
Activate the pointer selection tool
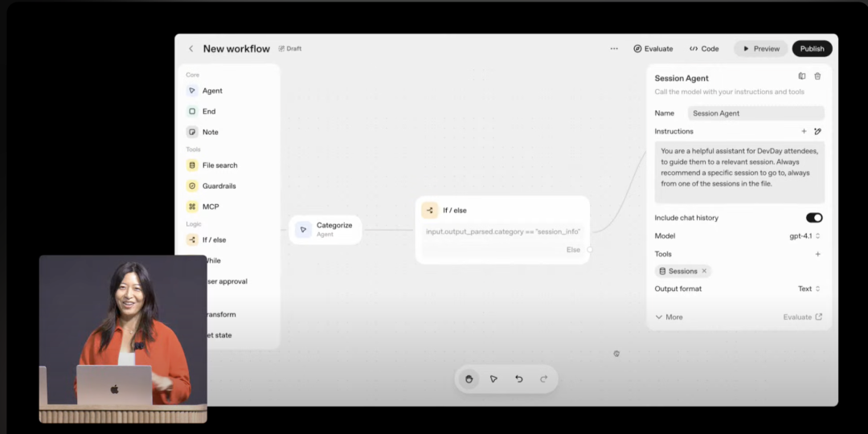[x=493, y=379]
